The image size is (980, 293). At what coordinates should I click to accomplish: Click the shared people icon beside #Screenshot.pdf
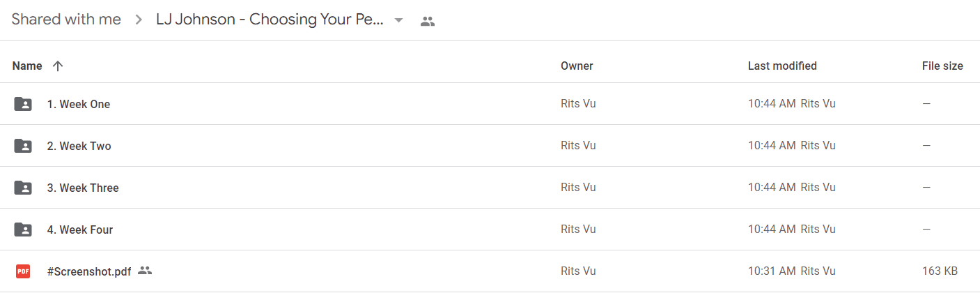point(145,271)
